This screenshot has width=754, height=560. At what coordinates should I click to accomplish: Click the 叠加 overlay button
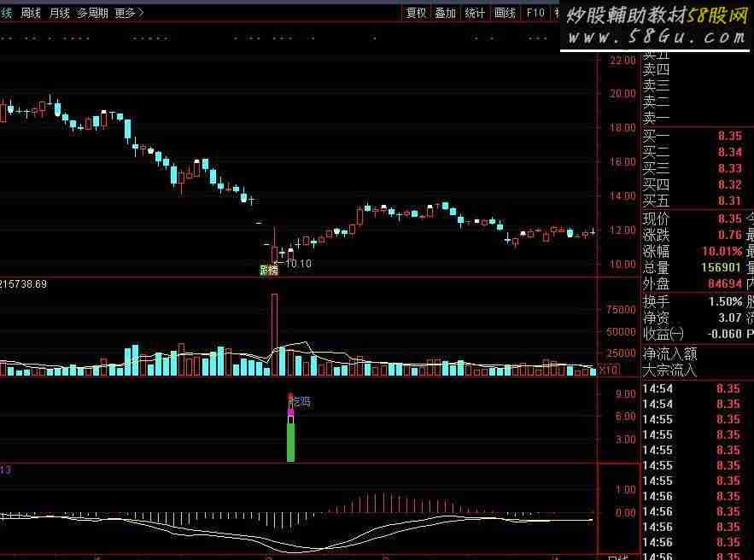click(x=445, y=13)
